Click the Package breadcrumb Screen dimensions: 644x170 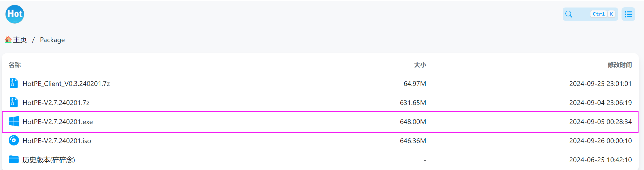point(52,40)
